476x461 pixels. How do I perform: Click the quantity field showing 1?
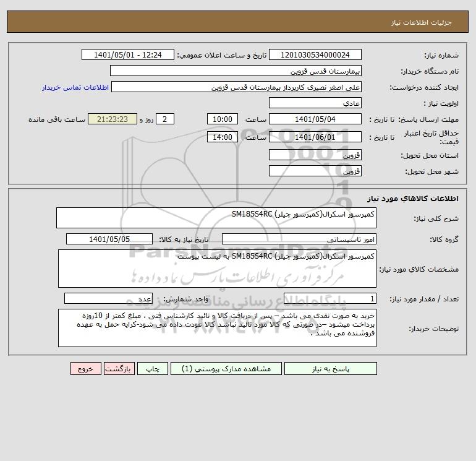(x=330, y=298)
